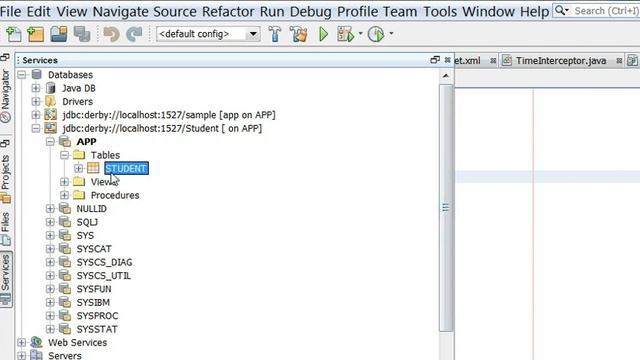This screenshot has height=360, width=640.
Task: Build project hammer icon
Action: coord(275,34)
